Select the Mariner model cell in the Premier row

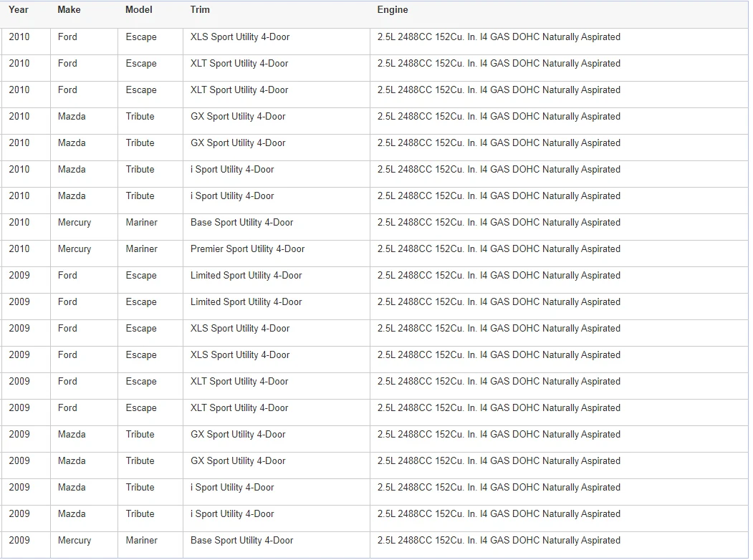(150, 254)
